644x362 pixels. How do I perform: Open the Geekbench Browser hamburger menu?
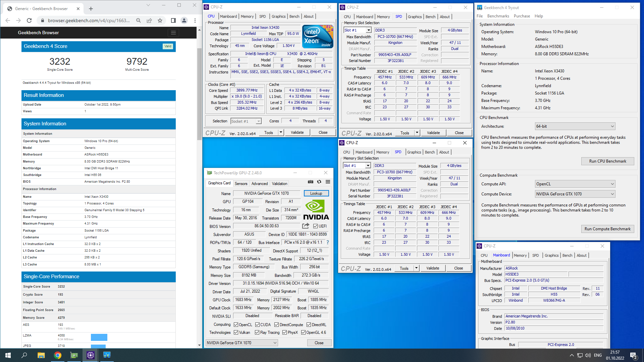pyautogui.click(x=173, y=33)
